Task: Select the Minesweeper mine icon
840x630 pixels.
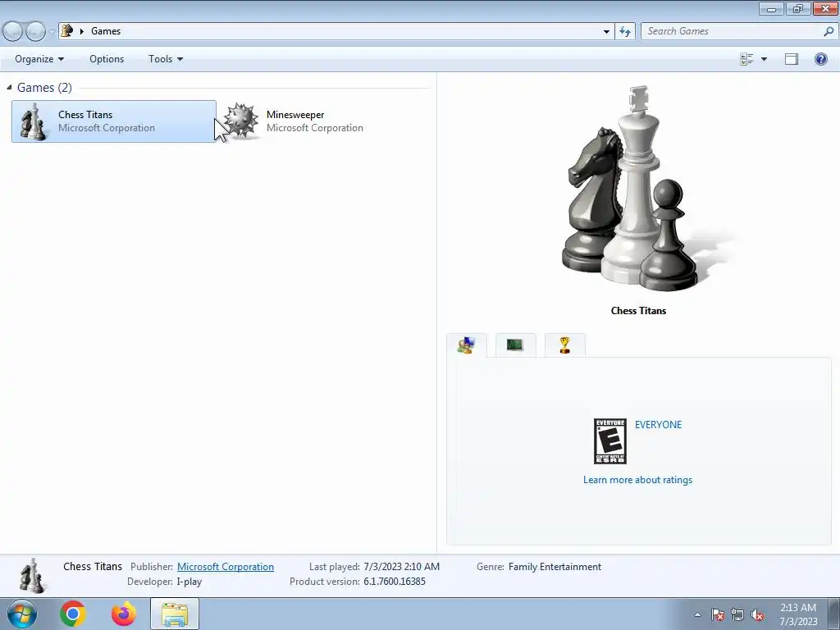Action: click(x=240, y=121)
